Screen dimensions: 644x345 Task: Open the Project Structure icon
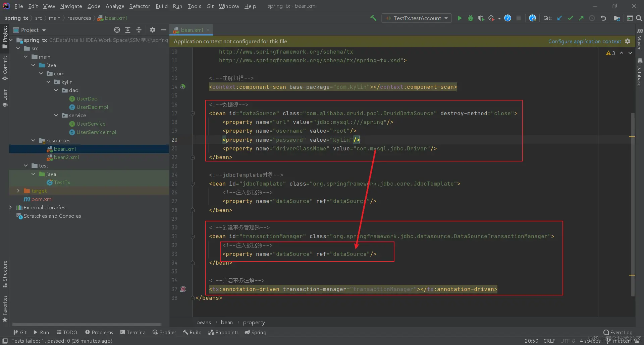pyautogui.click(x=616, y=18)
